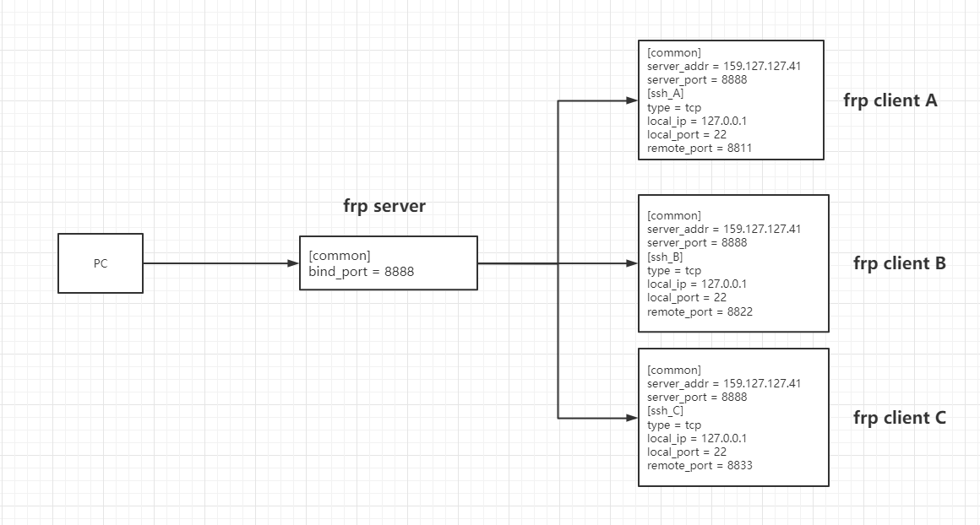Image resolution: width=980 pixels, height=525 pixels.
Task: Click server_addr = 159.127.127.41 in client A
Action: [x=721, y=66]
